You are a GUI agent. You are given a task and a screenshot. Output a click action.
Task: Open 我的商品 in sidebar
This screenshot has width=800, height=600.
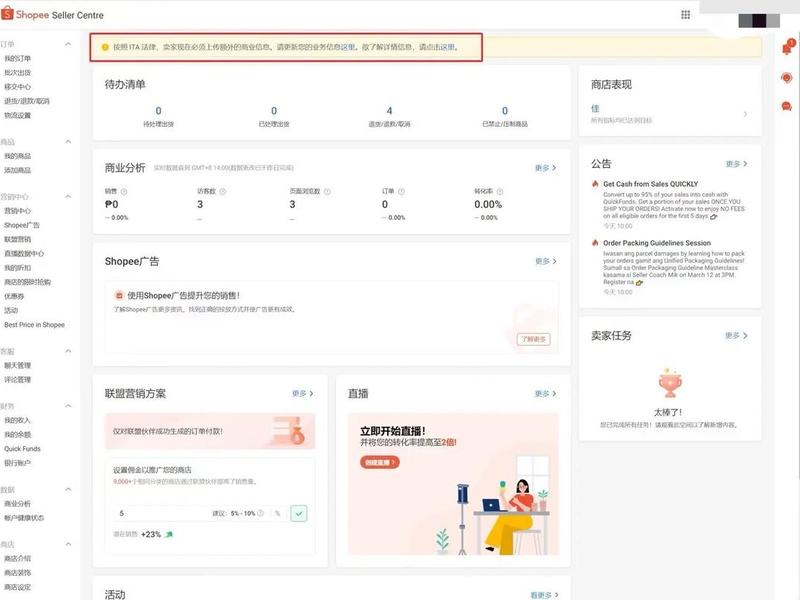17,156
